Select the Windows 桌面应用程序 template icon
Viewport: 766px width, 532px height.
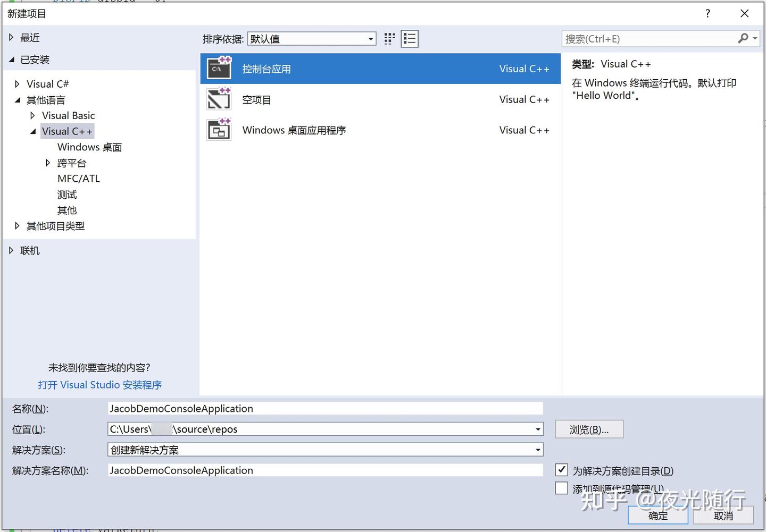point(219,130)
